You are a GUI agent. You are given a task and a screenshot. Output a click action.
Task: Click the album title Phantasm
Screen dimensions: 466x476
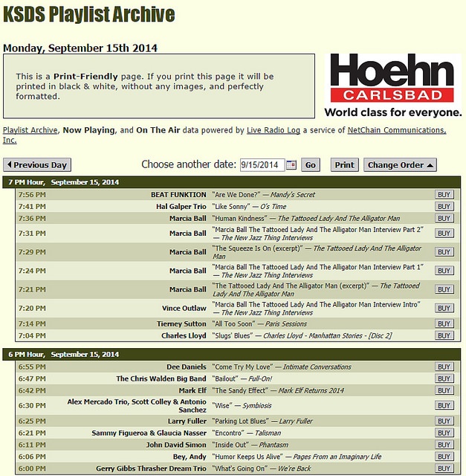[274, 445]
